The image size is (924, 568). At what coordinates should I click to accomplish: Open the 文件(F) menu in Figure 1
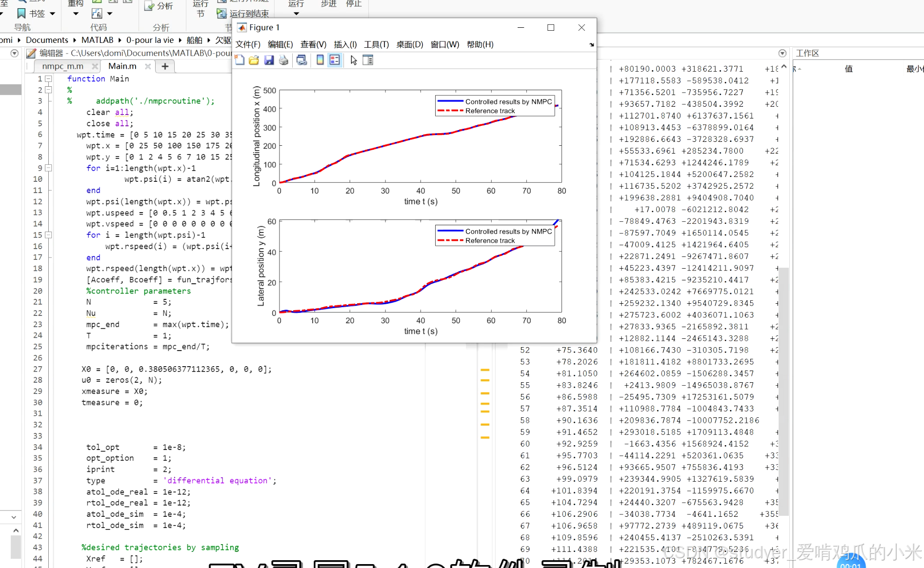coord(248,44)
